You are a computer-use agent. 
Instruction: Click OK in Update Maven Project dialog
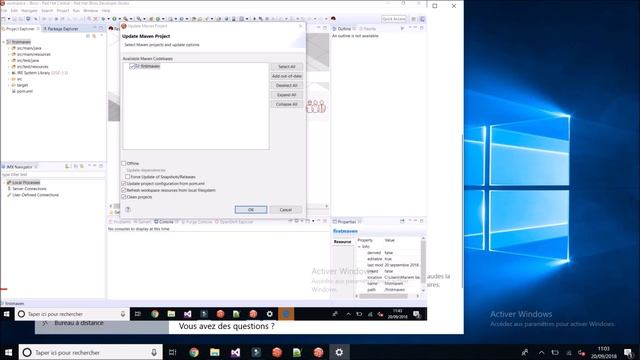click(x=251, y=209)
